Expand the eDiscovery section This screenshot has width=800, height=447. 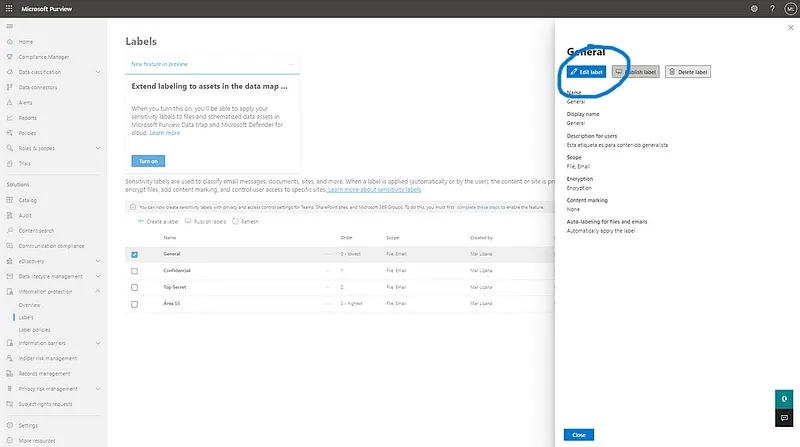coord(98,261)
